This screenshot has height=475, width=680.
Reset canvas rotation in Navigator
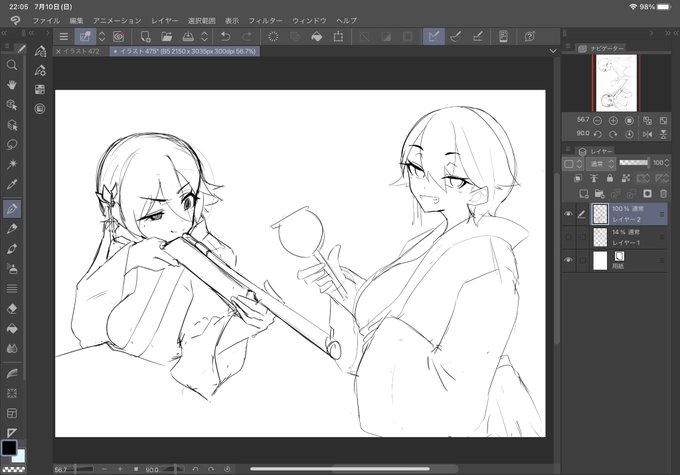pos(629,134)
